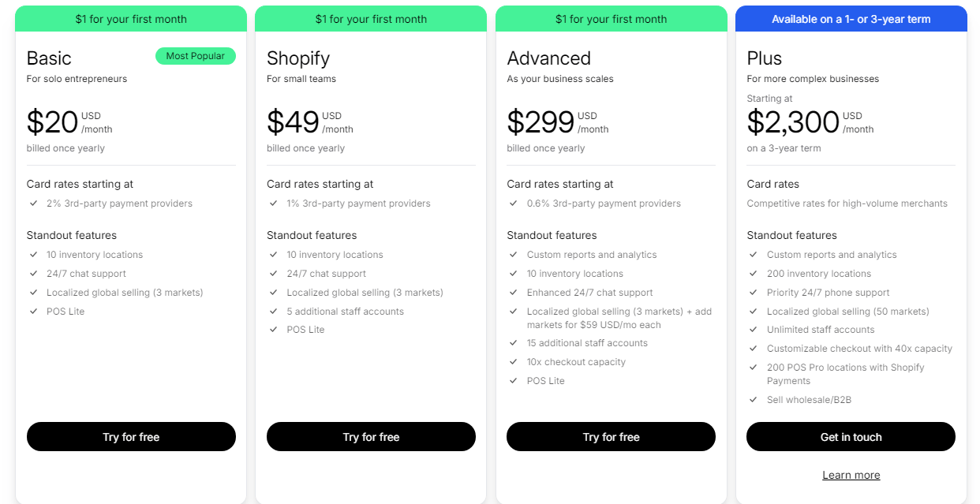
Task: Select the Plus plan heading
Action: click(762, 58)
